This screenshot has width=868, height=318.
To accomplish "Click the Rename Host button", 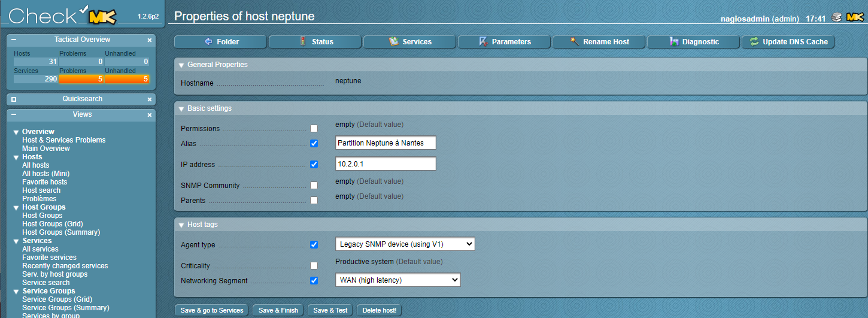I will click(x=599, y=42).
